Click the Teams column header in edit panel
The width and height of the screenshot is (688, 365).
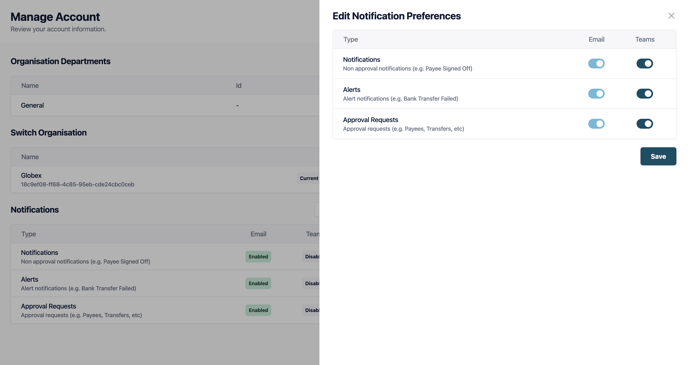click(x=645, y=39)
